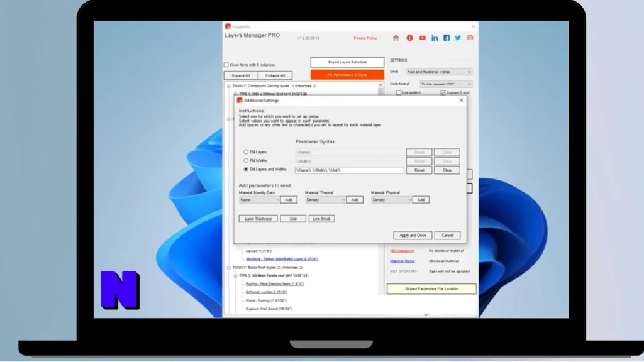Open the YouTube icon link
This screenshot has width=644, height=362.
(x=422, y=38)
